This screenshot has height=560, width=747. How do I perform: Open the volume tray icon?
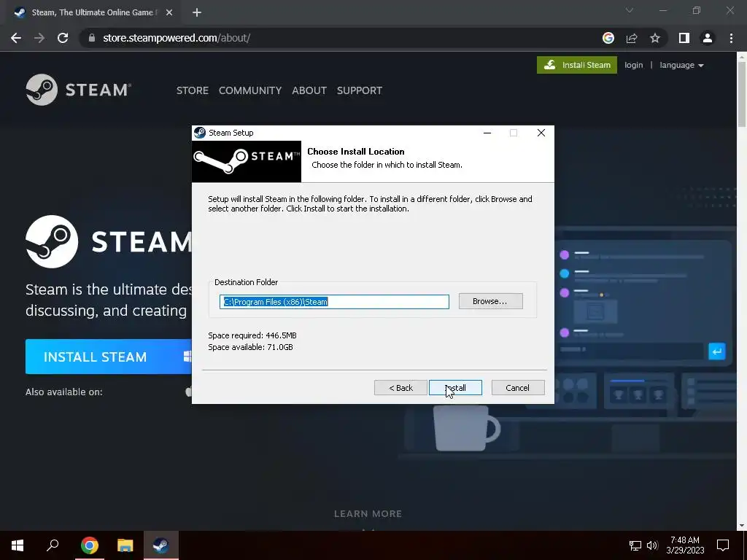coord(652,545)
